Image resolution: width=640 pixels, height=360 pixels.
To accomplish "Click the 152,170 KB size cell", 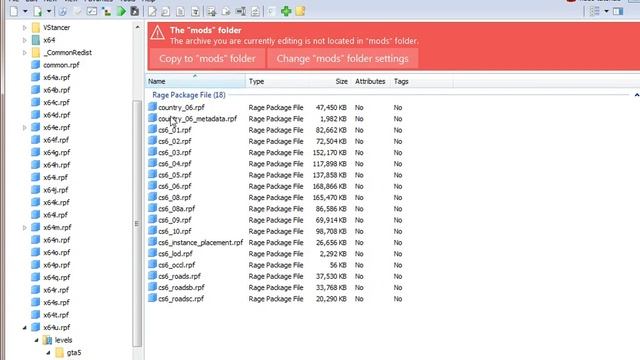I will (x=329, y=152).
